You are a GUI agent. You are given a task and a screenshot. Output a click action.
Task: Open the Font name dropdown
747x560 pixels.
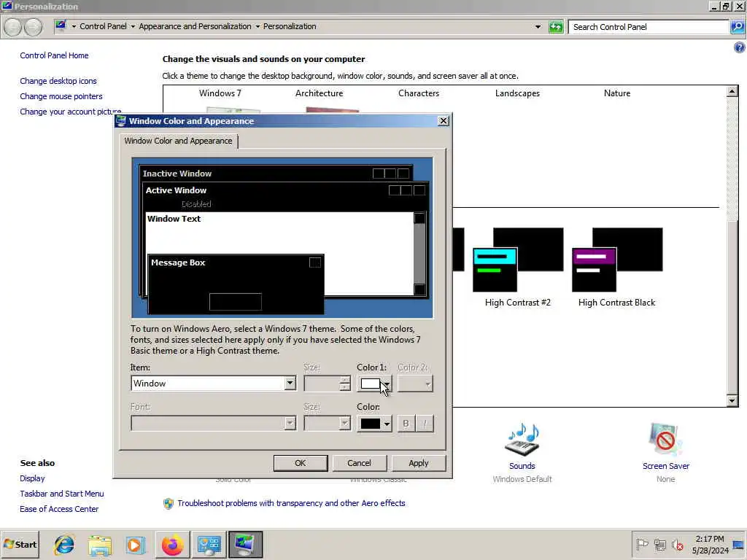coord(213,424)
